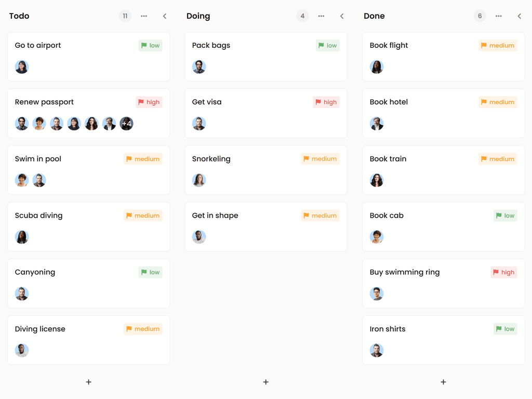This screenshot has width=532, height=399.
Task: Add a new card to Todo column
Action: (x=89, y=382)
